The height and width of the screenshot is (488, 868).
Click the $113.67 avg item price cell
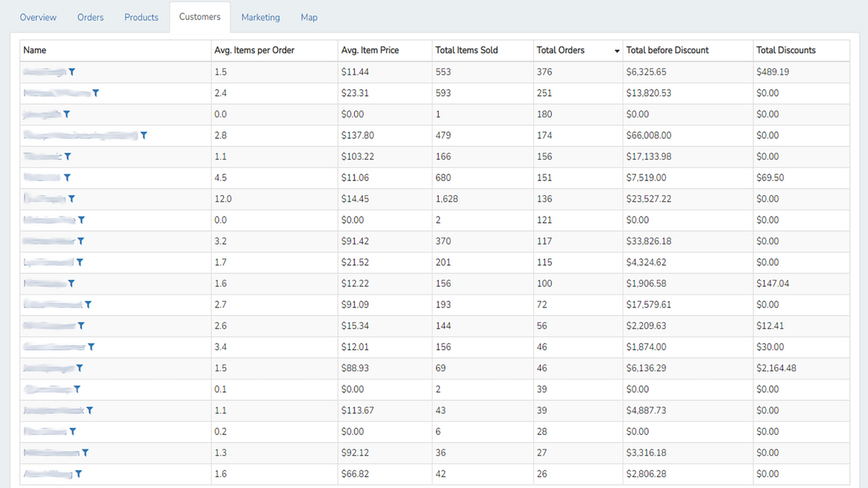click(384, 410)
